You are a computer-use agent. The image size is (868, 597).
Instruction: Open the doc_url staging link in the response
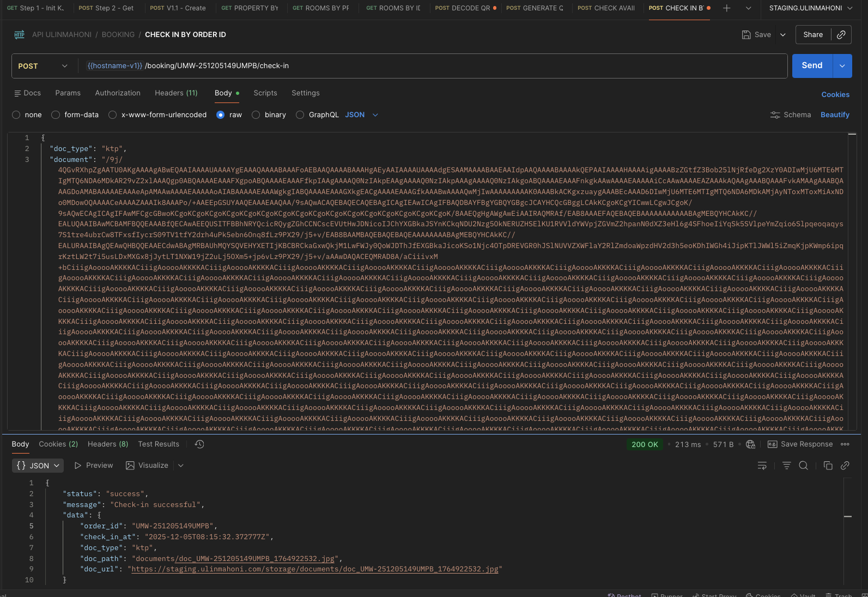pyautogui.click(x=315, y=569)
